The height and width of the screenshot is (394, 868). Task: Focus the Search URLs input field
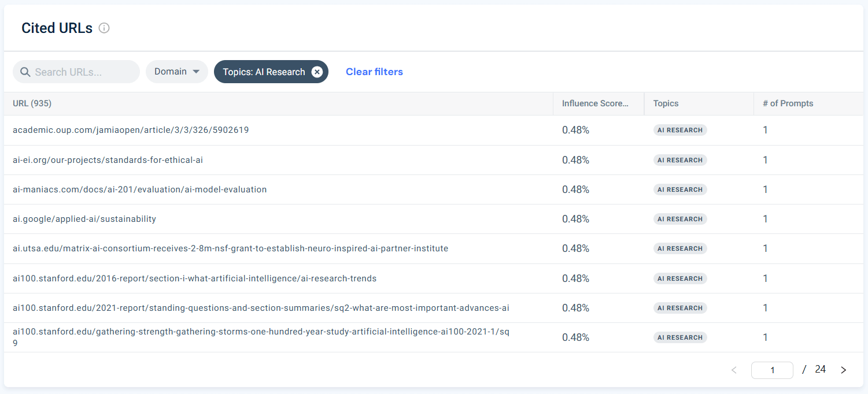tap(84, 72)
